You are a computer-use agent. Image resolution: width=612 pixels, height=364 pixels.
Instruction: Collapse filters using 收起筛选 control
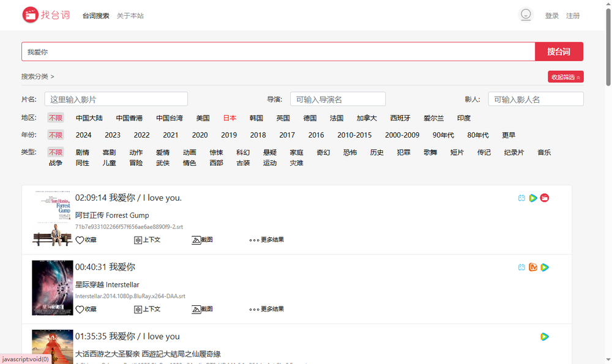click(565, 77)
